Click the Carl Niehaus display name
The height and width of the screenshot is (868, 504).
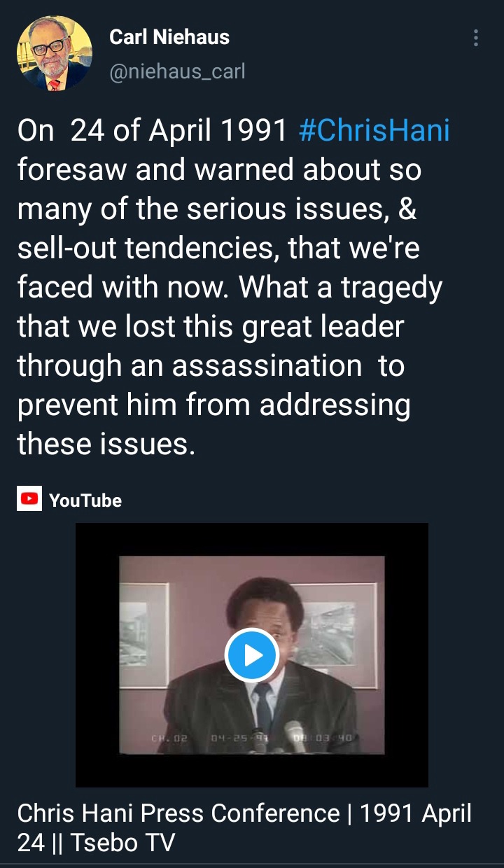[169, 37]
